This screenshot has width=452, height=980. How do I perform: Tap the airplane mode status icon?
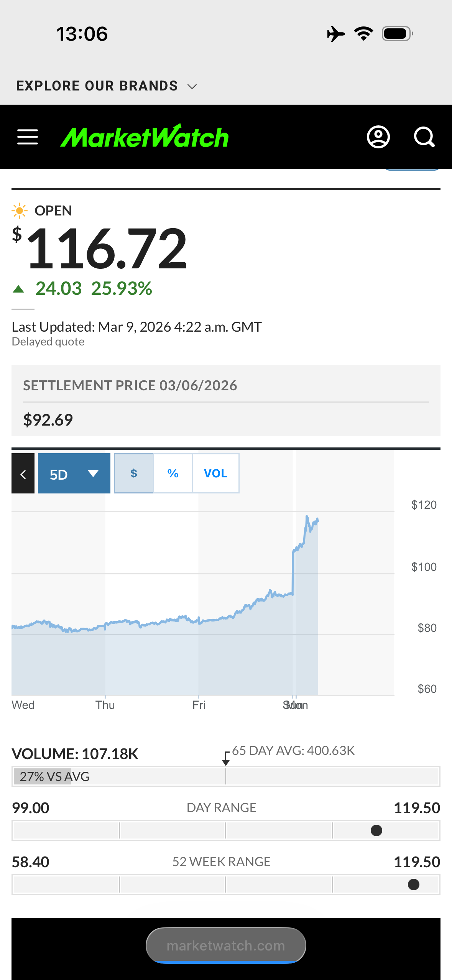(x=336, y=34)
